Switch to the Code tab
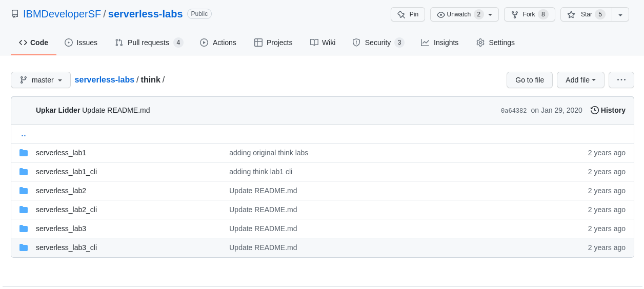Image resolution: width=644 pixels, height=289 pixels. coord(33,43)
